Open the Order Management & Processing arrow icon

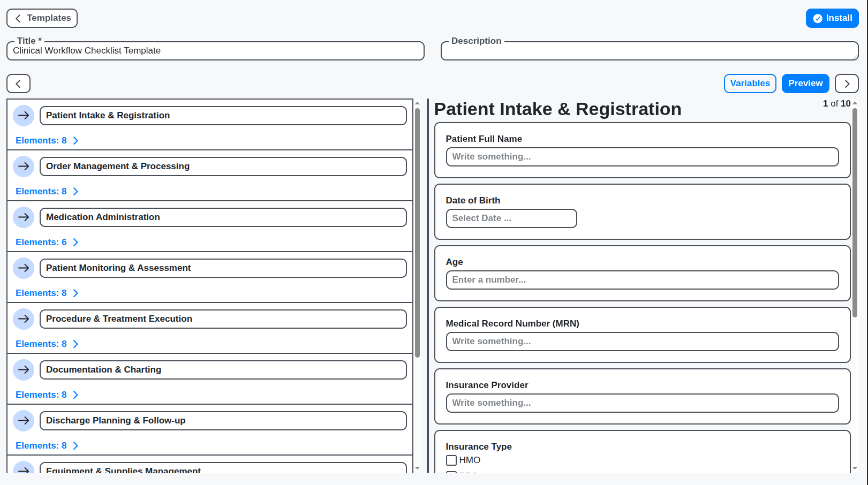(x=24, y=166)
